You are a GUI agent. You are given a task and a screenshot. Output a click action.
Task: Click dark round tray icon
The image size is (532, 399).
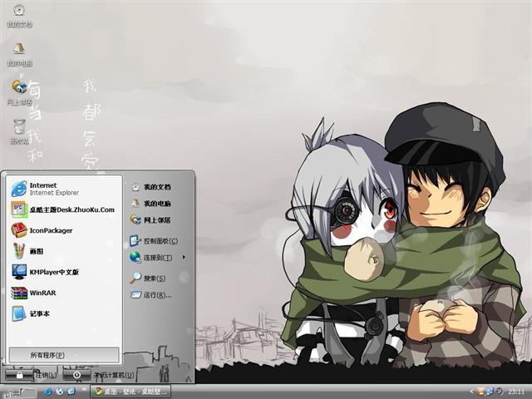[x=500, y=392]
